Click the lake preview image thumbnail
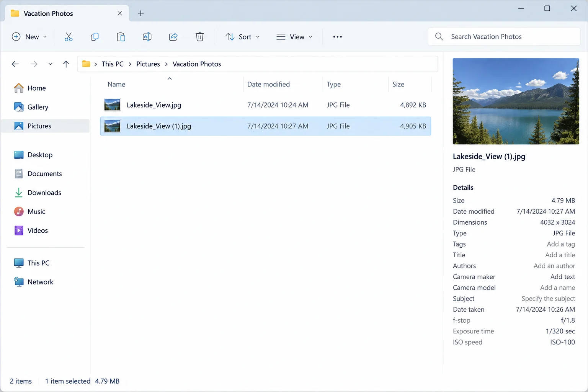 pos(516,101)
